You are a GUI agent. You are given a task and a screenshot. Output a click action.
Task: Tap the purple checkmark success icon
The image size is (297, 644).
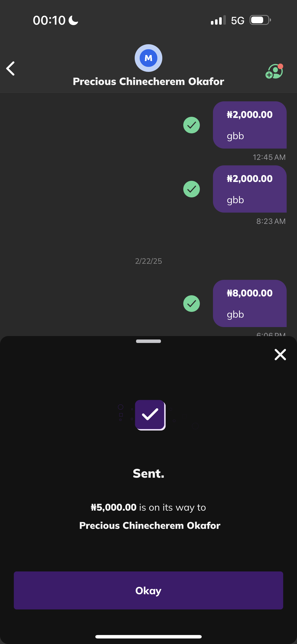(150, 415)
